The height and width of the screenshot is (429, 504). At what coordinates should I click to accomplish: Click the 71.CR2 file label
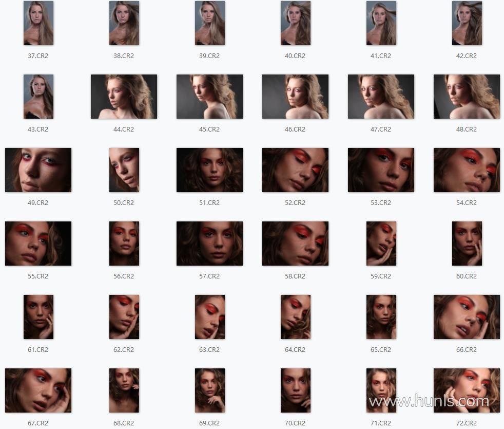(381, 423)
